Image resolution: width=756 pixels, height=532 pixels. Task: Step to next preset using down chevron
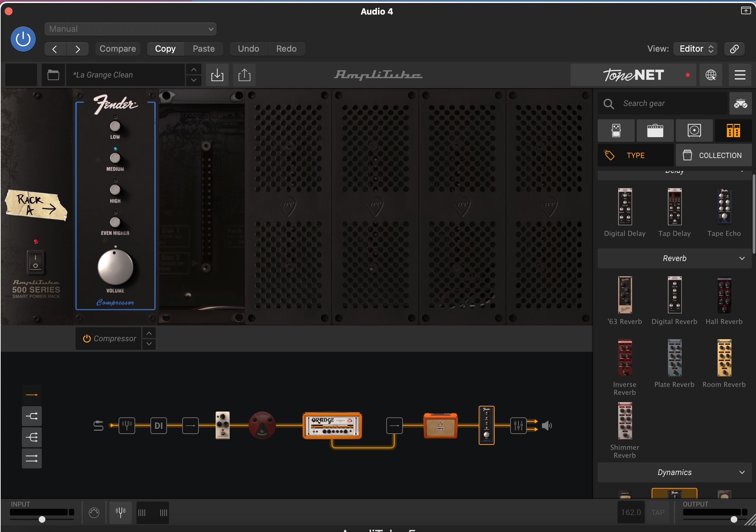point(194,80)
